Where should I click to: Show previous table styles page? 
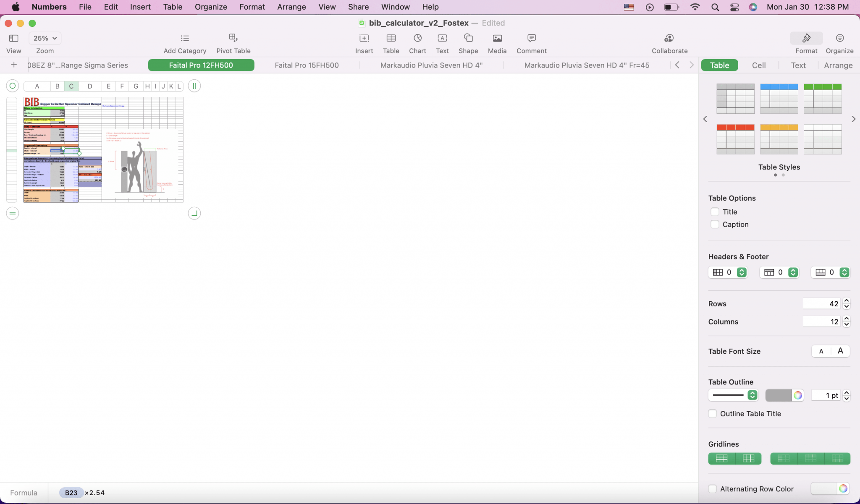705,119
